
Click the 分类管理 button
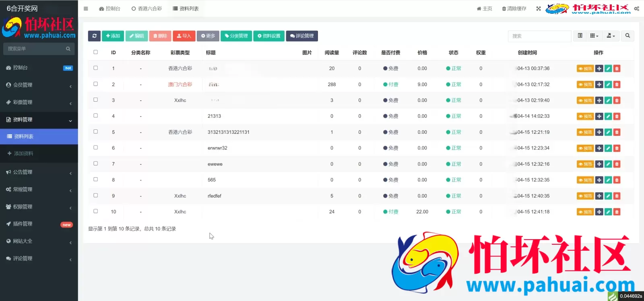pos(236,36)
